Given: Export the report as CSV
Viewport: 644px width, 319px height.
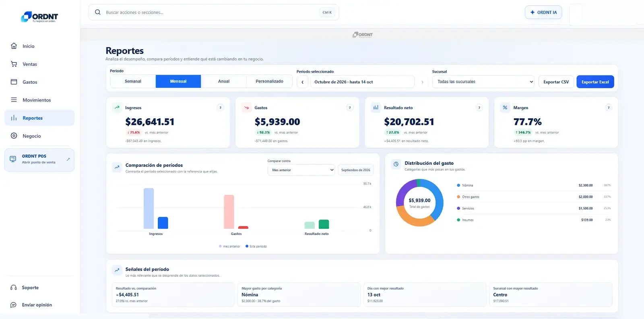Looking at the screenshot, I should click(x=556, y=82).
